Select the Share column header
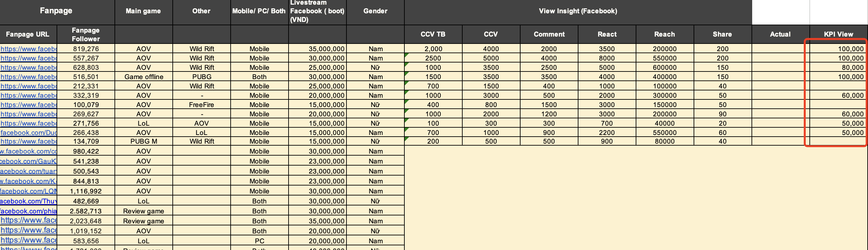 [x=723, y=34]
